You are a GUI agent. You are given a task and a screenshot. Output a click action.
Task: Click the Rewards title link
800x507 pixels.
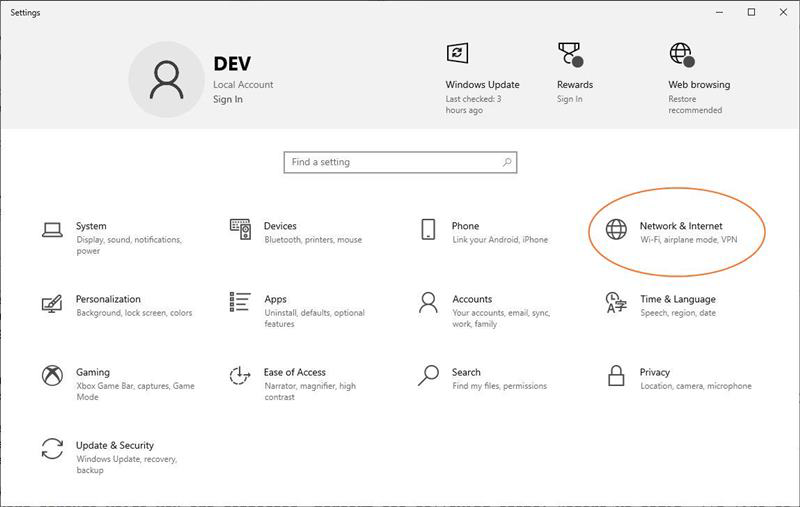click(575, 85)
